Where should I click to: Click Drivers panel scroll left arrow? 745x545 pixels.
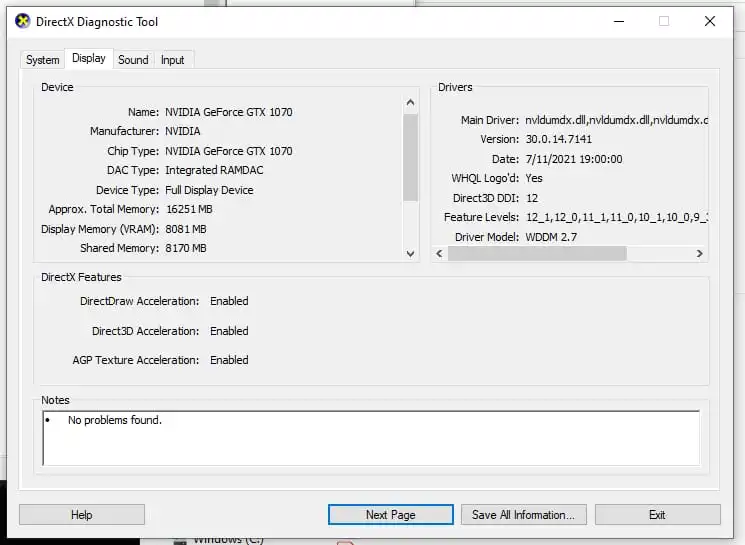pyautogui.click(x=439, y=253)
